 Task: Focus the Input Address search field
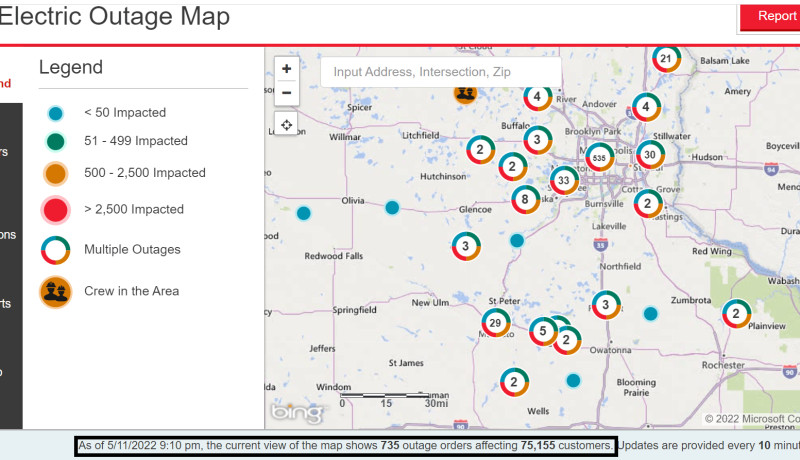click(x=440, y=72)
